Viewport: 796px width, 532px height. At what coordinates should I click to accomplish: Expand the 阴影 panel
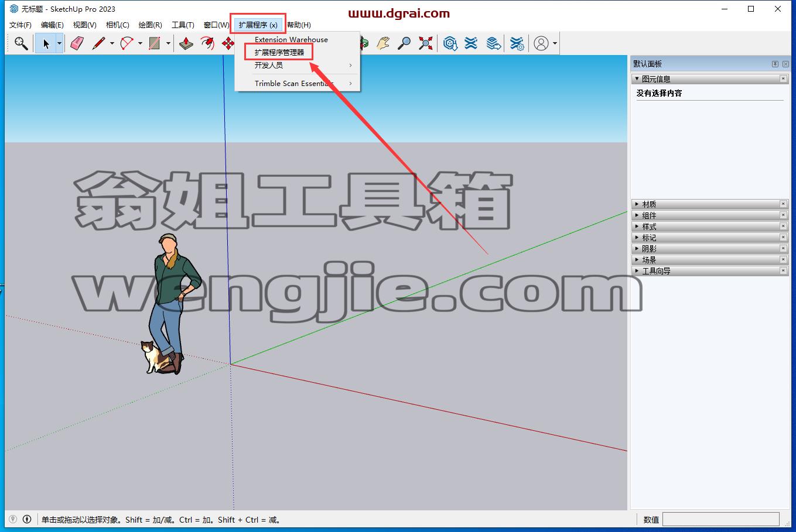tap(637, 249)
